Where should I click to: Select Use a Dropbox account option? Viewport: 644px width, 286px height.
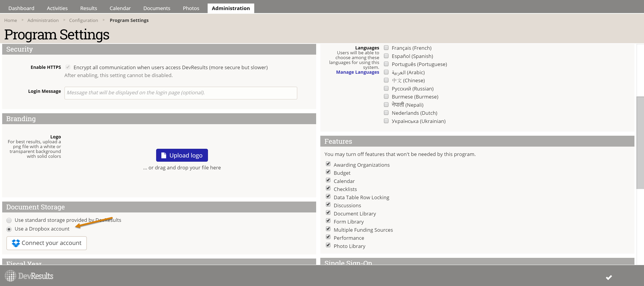pyautogui.click(x=9, y=229)
